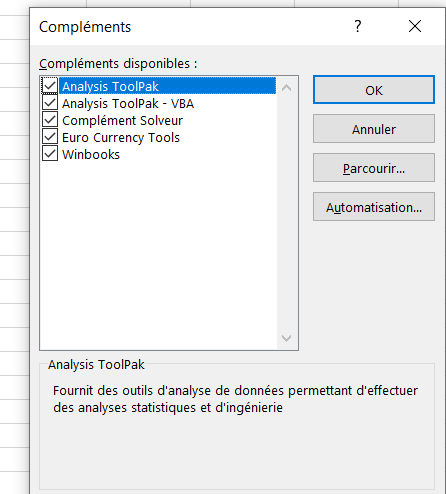
Task: Open the Automatisation dialog
Action: [x=374, y=207]
